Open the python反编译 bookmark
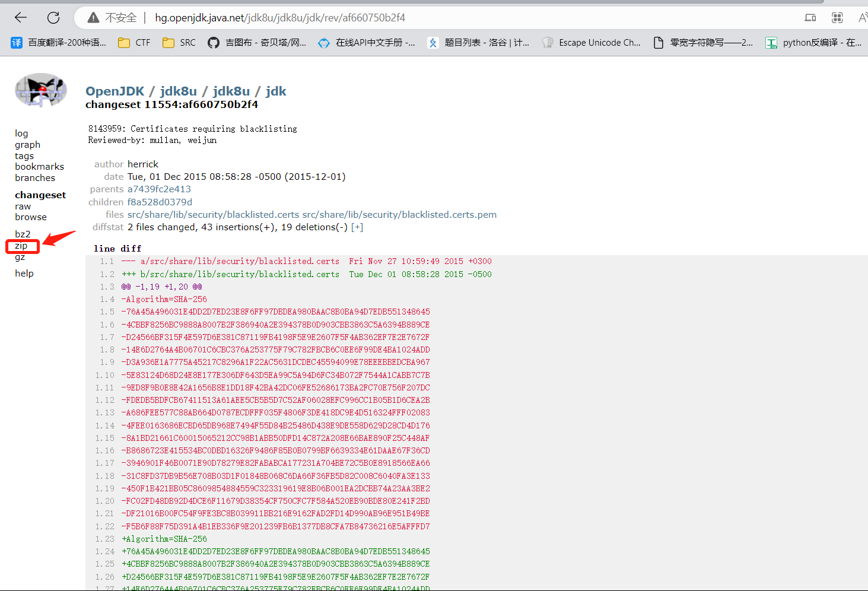Image resolution: width=868 pixels, height=591 pixels. click(x=813, y=43)
